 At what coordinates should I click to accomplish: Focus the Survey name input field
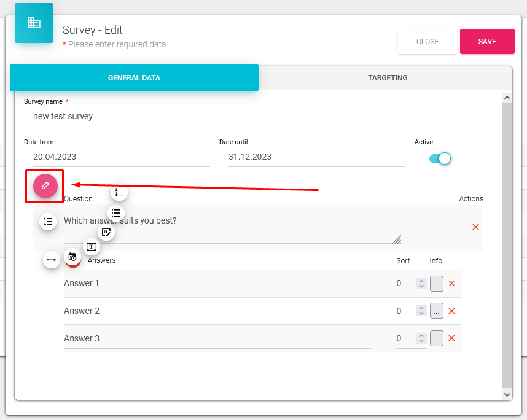258,116
